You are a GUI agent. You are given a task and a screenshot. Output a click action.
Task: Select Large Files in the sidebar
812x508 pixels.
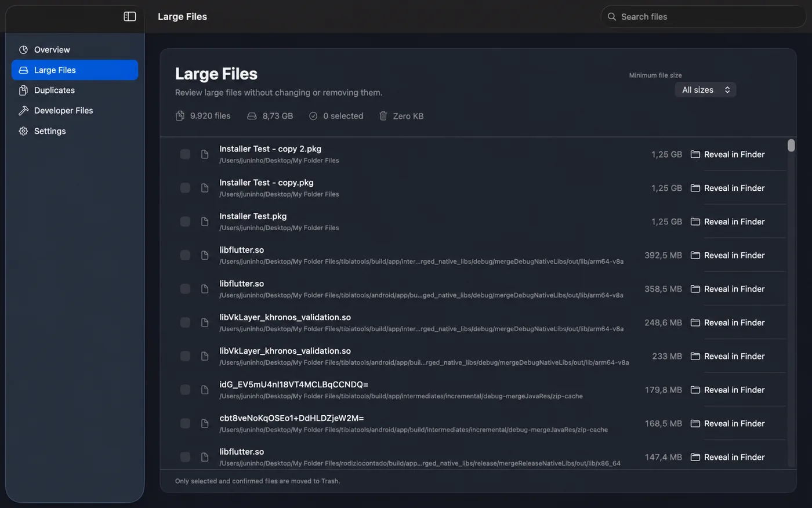(x=75, y=70)
